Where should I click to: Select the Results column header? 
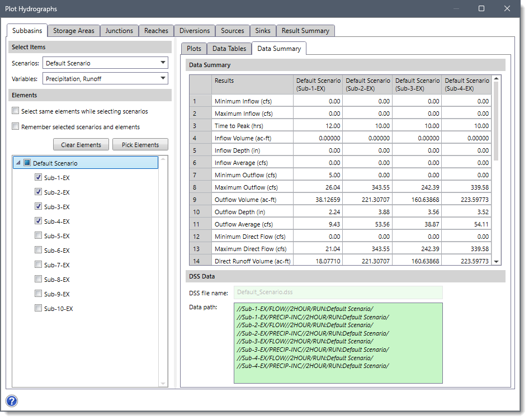(252, 84)
